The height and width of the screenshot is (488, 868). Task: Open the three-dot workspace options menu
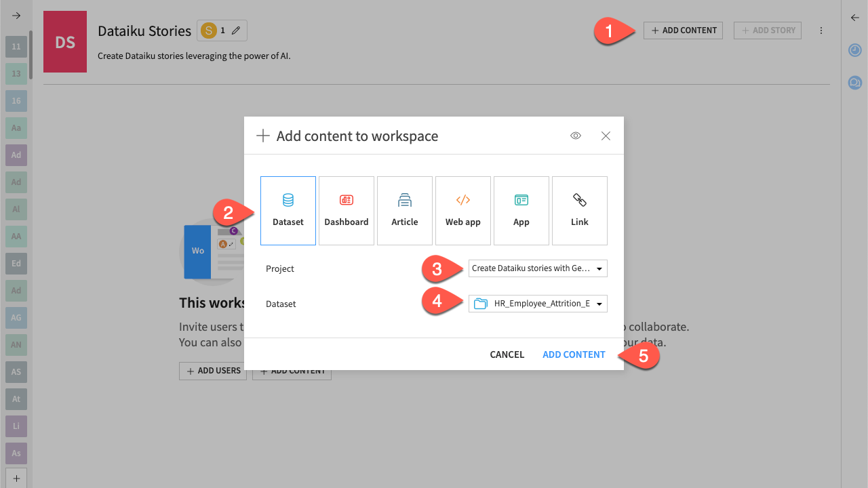coord(821,30)
